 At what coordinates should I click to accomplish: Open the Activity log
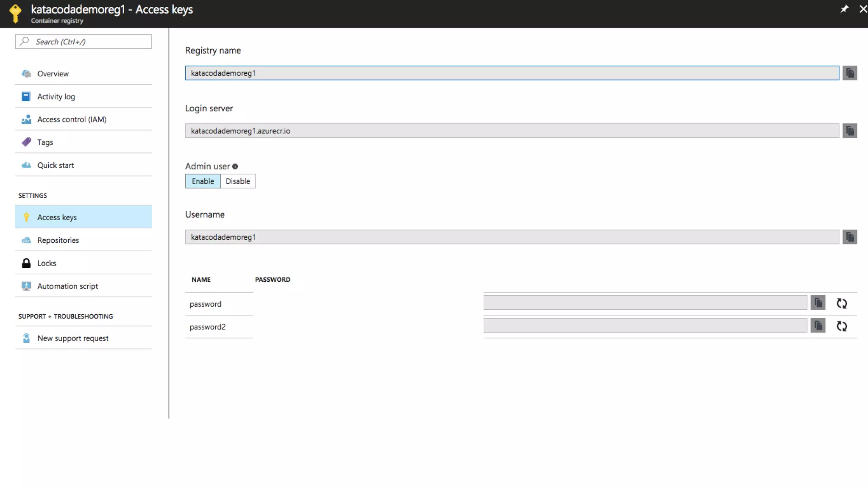tap(56, 97)
